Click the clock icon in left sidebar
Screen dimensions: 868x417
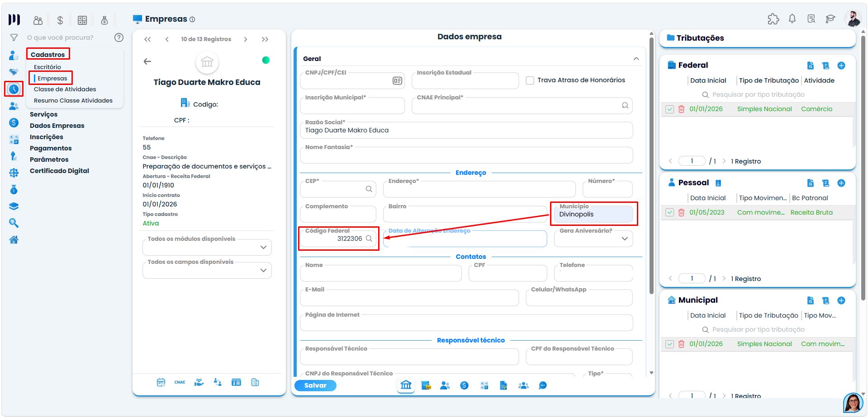point(14,89)
